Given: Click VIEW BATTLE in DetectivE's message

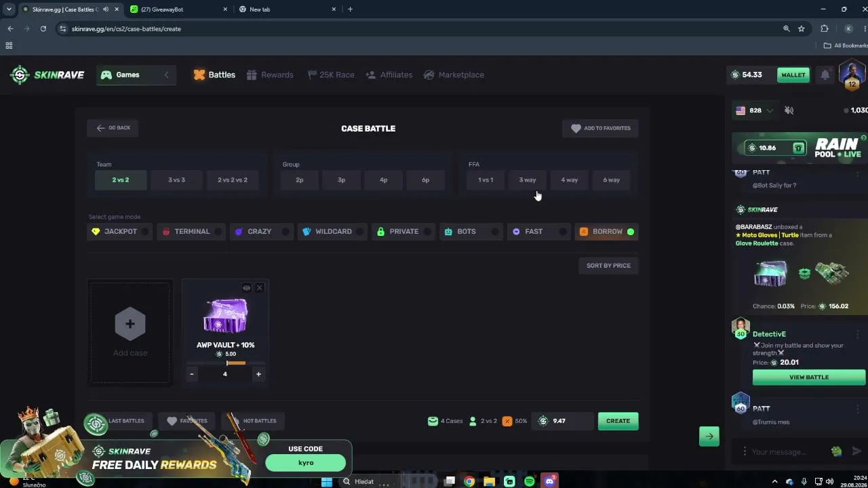Looking at the screenshot, I should click(x=809, y=377).
